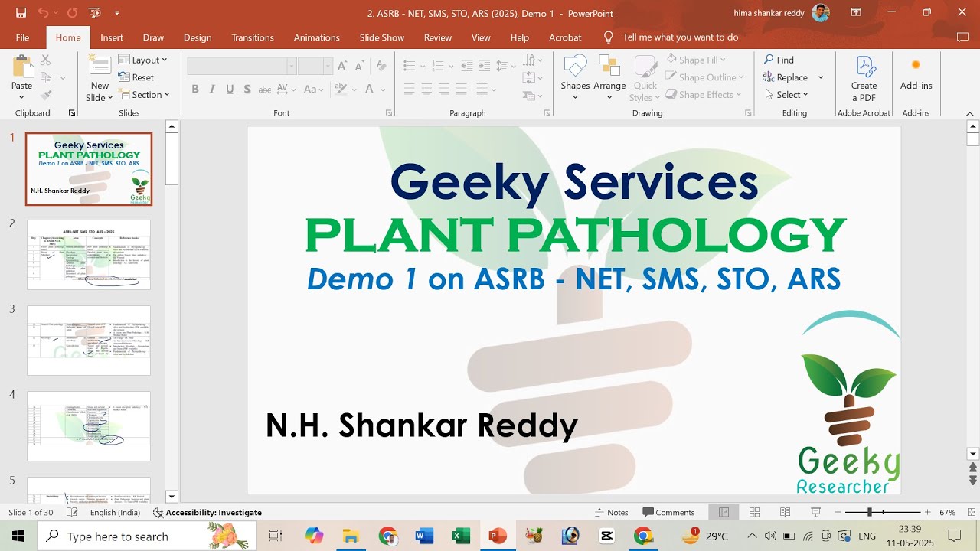Toggle Strikethrough formatting
The height and width of the screenshot is (551, 980).
[x=266, y=90]
